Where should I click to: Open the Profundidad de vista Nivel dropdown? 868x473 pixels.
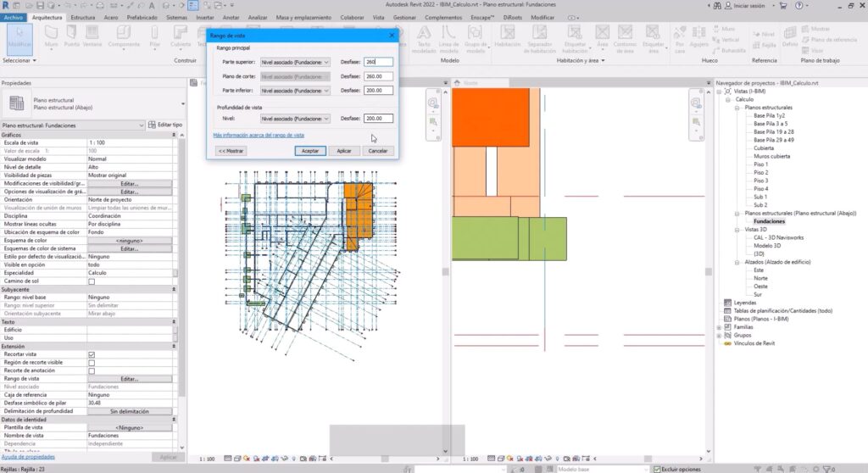pos(295,119)
